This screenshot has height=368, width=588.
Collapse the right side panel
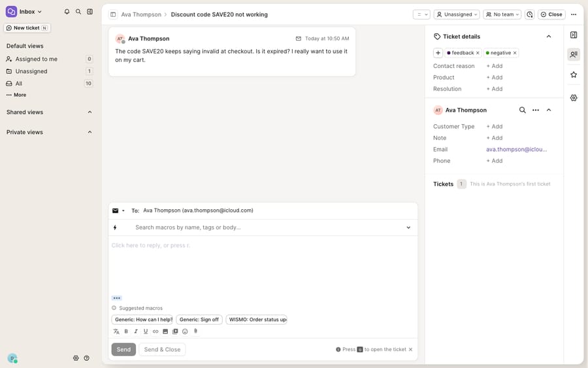pos(574,35)
